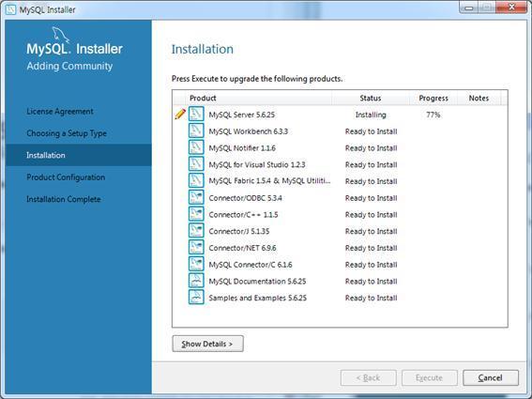Click the Connector/NET 6.9.6 icon
The height and width of the screenshot is (399, 532).
point(196,247)
